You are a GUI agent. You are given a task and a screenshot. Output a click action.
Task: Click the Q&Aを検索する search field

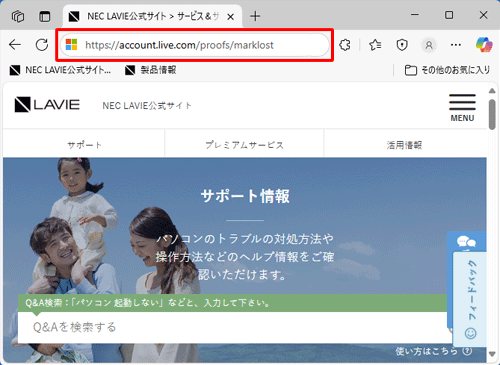point(233,327)
